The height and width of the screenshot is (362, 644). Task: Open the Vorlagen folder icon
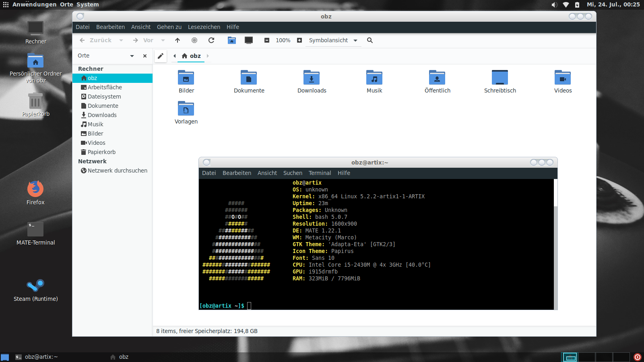[x=186, y=109]
